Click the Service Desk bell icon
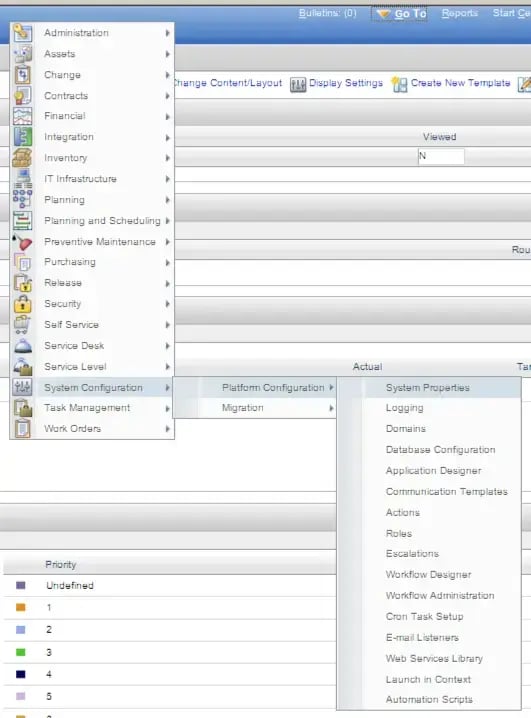 pos(22,346)
